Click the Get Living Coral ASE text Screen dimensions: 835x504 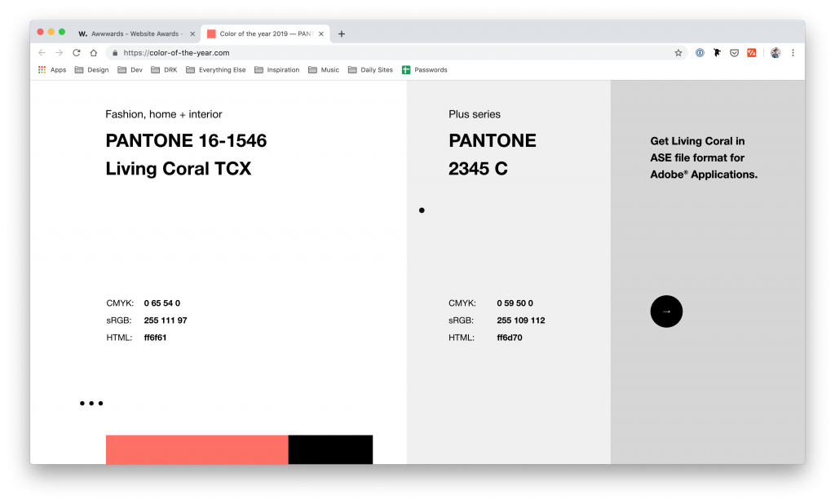704,157
